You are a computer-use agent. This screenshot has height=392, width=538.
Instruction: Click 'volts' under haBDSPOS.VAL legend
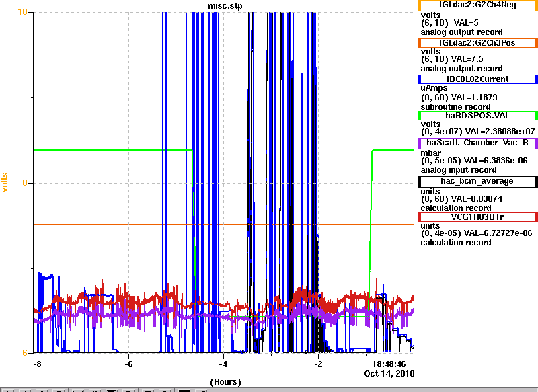click(x=430, y=124)
